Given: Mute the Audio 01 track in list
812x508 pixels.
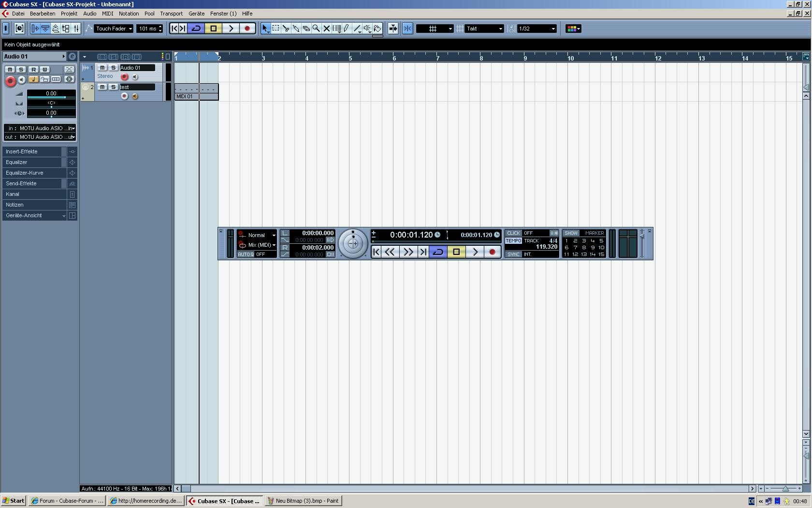Looking at the screenshot, I should 102,68.
